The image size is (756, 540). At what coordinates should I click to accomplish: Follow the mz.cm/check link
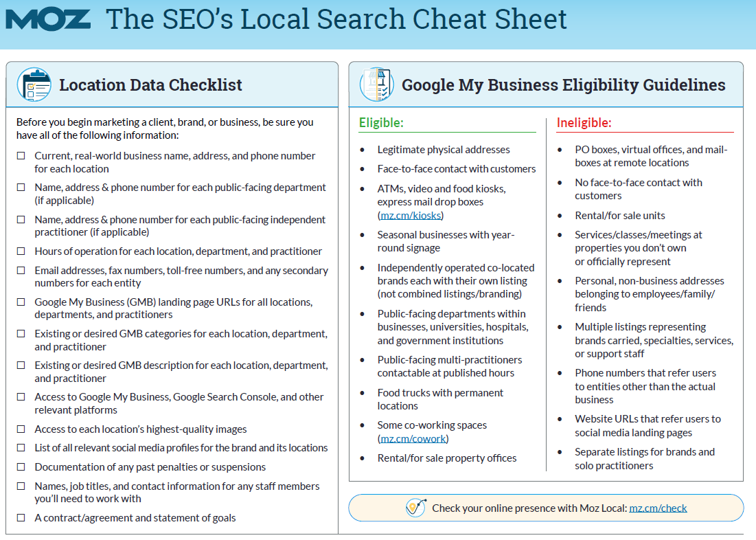point(658,508)
